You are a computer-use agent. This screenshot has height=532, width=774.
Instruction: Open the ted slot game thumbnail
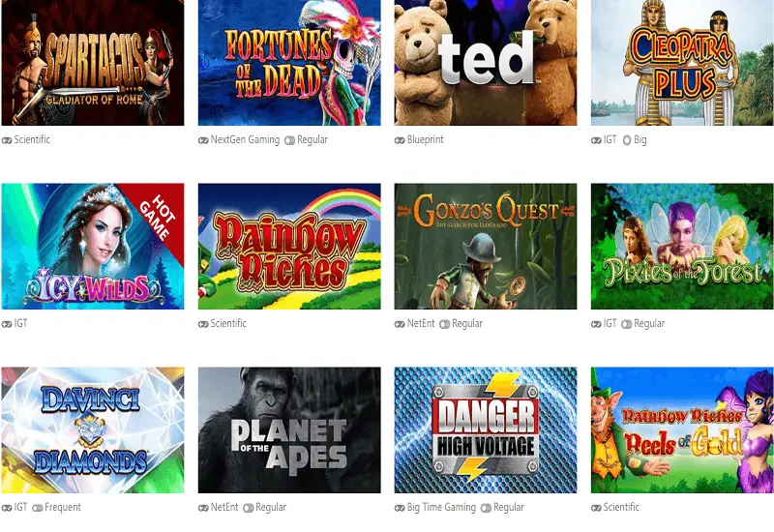click(x=486, y=63)
